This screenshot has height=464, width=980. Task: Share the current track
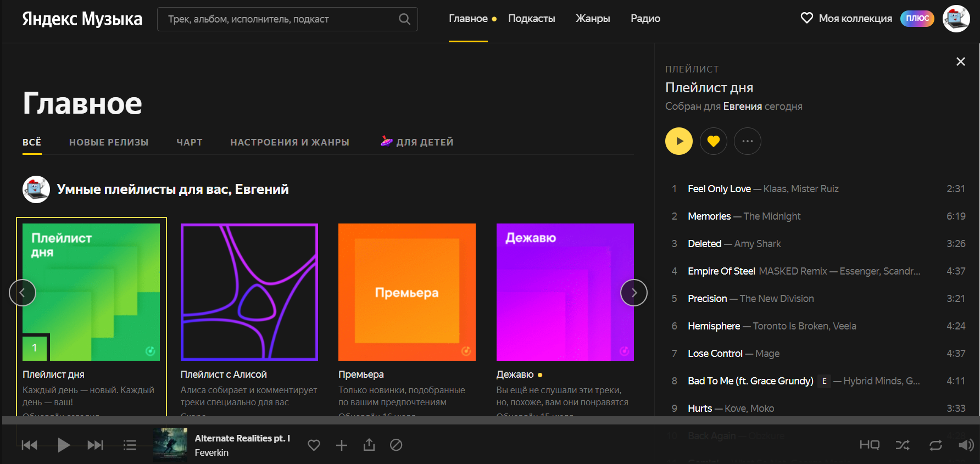(369, 445)
